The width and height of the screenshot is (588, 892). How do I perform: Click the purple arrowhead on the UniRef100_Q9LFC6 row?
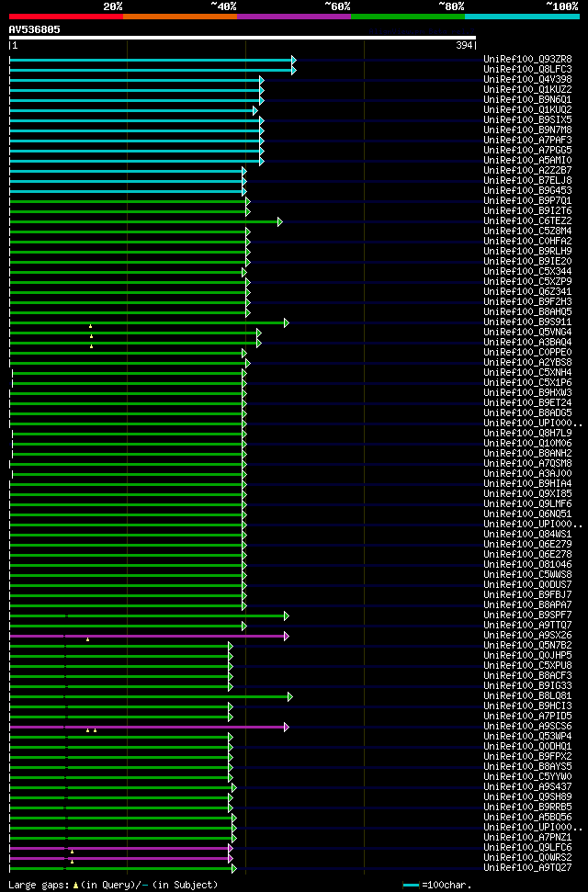[231, 848]
